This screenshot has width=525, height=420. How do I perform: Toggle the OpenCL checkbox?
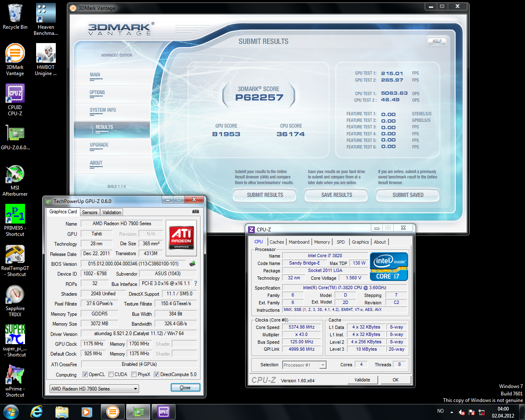tap(85, 374)
